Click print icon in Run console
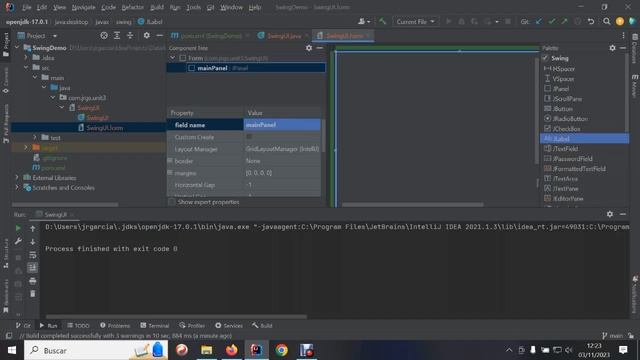Image resolution: width=640 pixels, height=360 pixels. click(x=33, y=281)
